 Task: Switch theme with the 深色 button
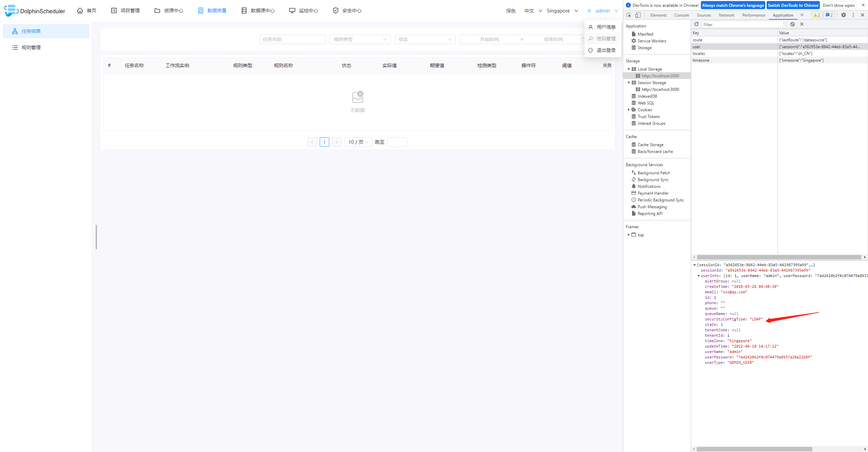click(x=511, y=11)
